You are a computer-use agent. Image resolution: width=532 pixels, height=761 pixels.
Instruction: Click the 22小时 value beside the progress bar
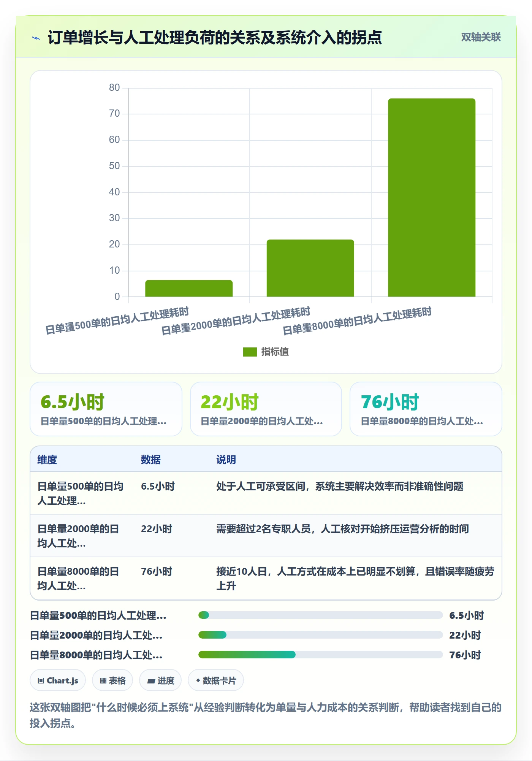465,635
